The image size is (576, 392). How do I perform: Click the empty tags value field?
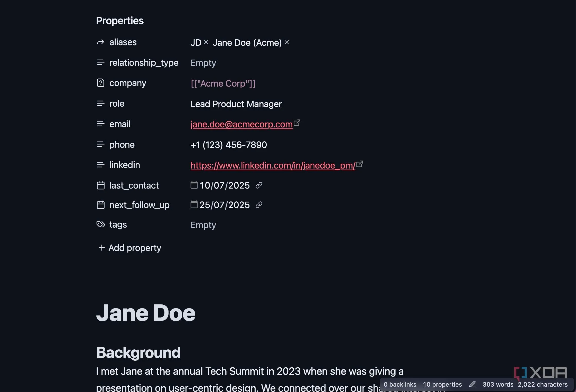click(203, 225)
